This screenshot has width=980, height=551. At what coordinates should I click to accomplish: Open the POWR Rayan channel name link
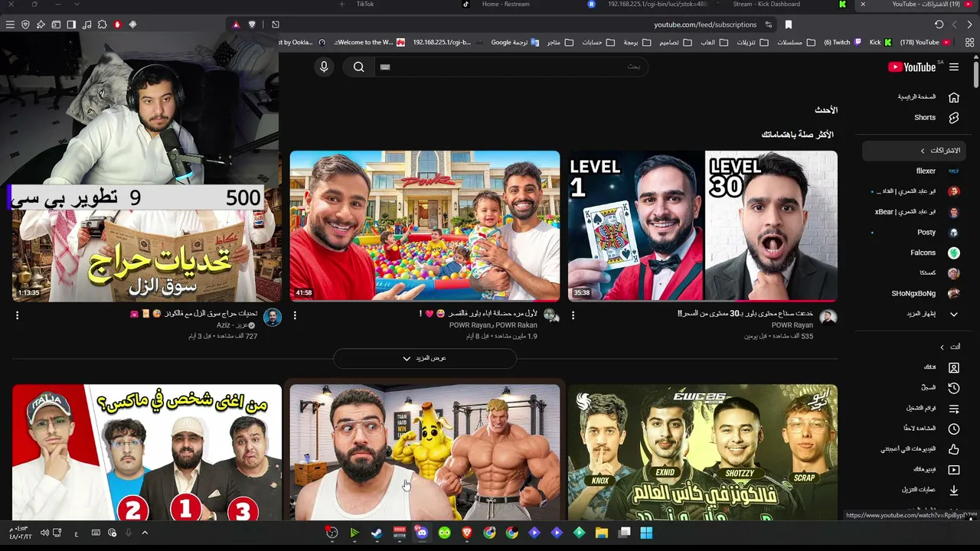pyautogui.click(x=792, y=325)
